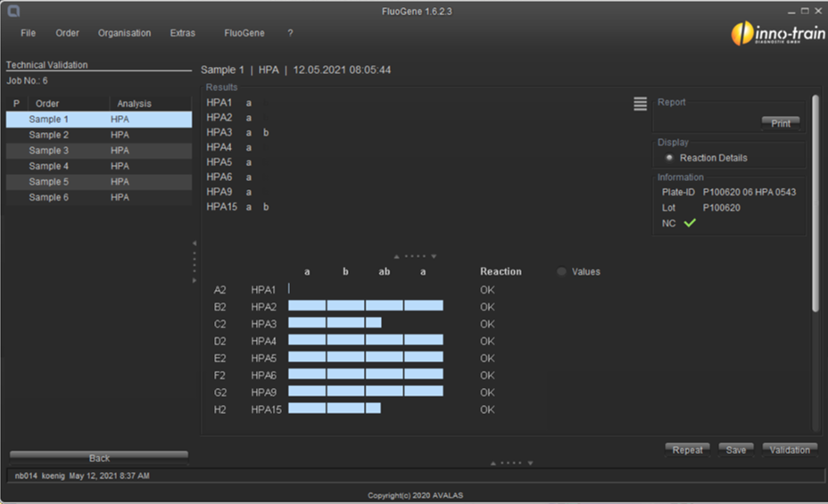Click the Validation button
828x504 pixels.
click(790, 450)
